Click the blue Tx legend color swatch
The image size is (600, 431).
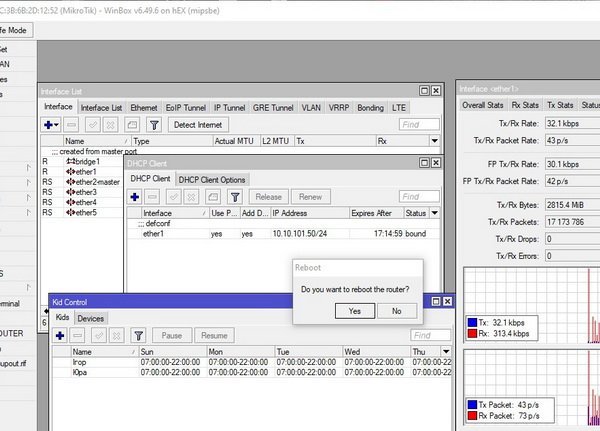click(x=472, y=322)
